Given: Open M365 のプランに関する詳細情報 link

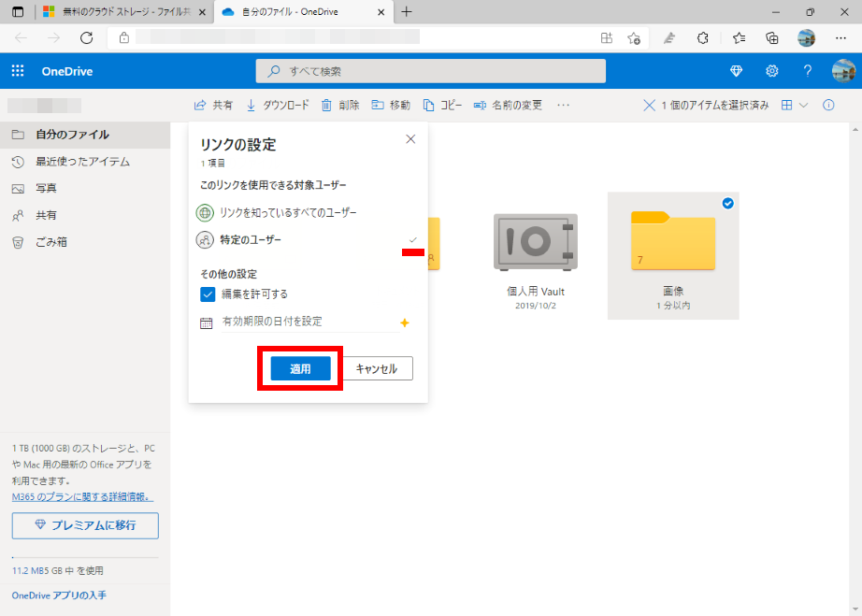Looking at the screenshot, I should (x=82, y=496).
